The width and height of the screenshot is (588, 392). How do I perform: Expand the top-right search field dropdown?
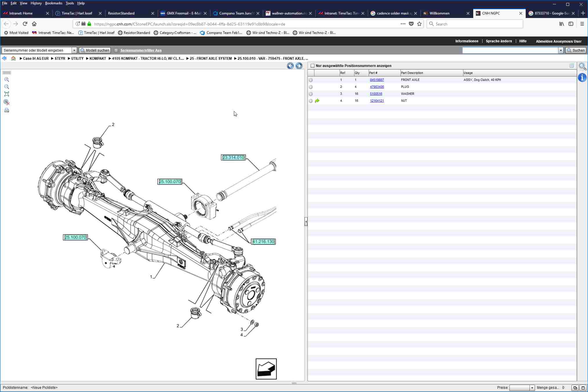pos(560,50)
